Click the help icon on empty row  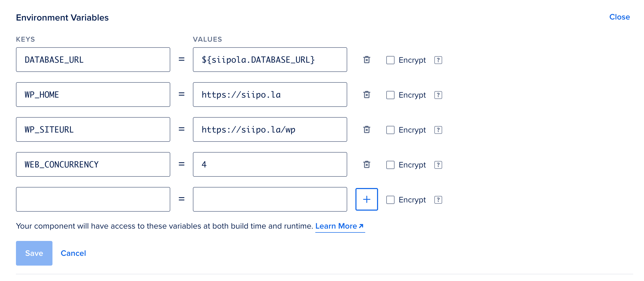(438, 200)
